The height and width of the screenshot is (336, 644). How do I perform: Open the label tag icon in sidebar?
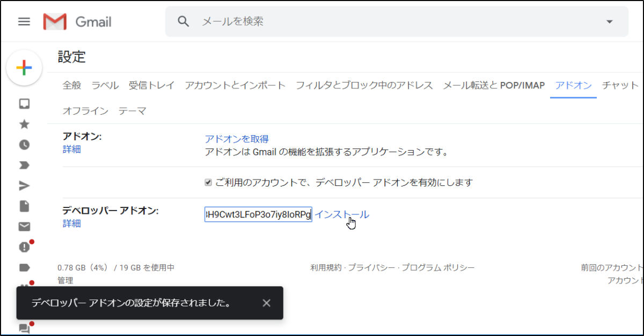[24, 267]
